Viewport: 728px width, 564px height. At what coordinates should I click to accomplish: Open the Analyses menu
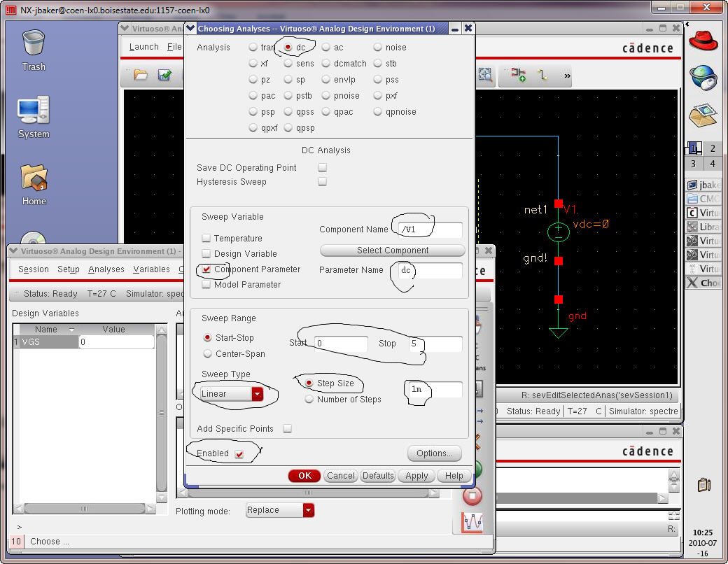pos(106,269)
